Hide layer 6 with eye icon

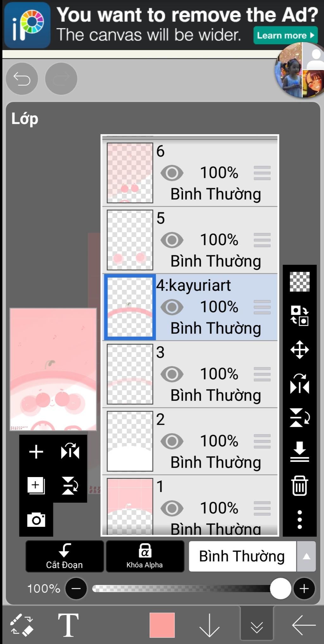(x=172, y=173)
